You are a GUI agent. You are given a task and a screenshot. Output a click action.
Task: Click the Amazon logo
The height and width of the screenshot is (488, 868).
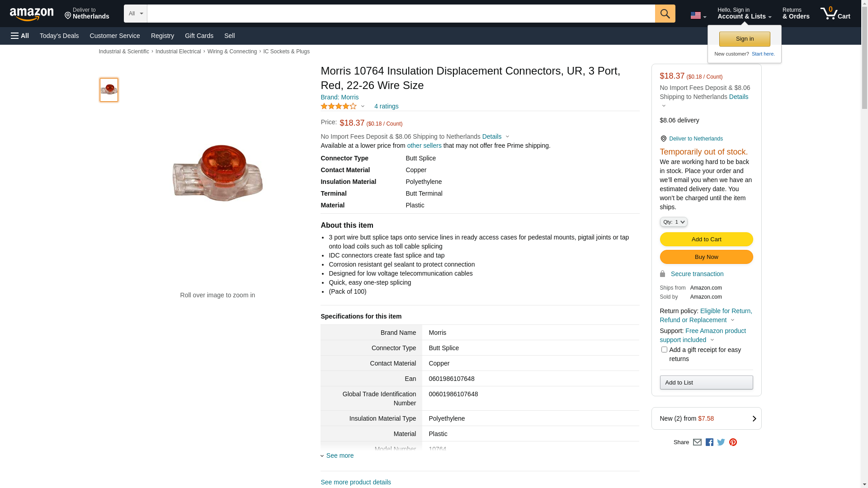[x=32, y=14]
